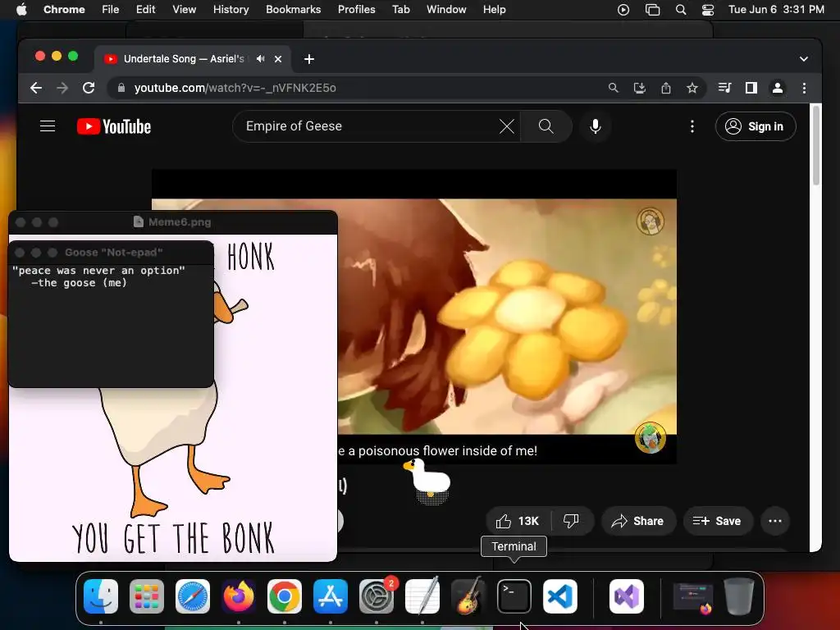Open the Help menu
Screen dimensions: 840x630
coord(494,10)
